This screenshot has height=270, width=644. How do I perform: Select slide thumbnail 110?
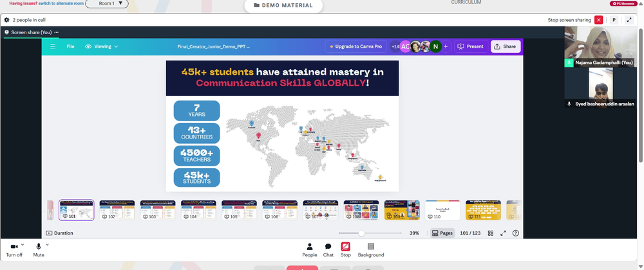click(442, 210)
